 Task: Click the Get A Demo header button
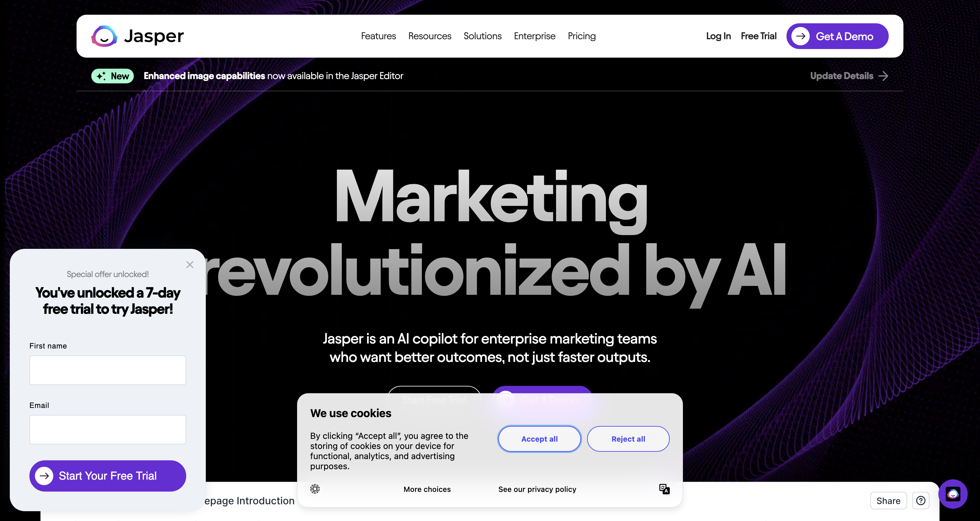pos(837,36)
